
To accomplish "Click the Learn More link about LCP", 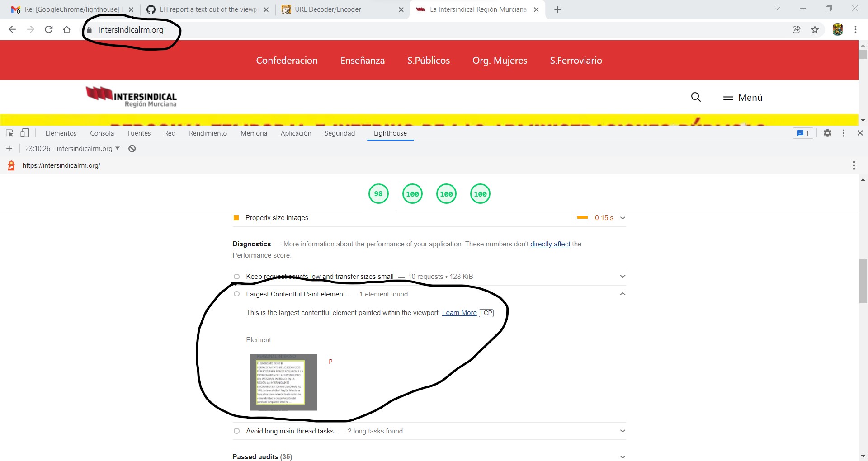I will point(459,312).
